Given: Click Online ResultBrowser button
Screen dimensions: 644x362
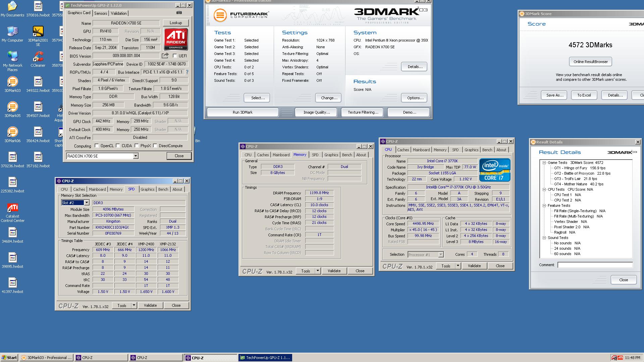Looking at the screenshot, I should pos(590,62).
